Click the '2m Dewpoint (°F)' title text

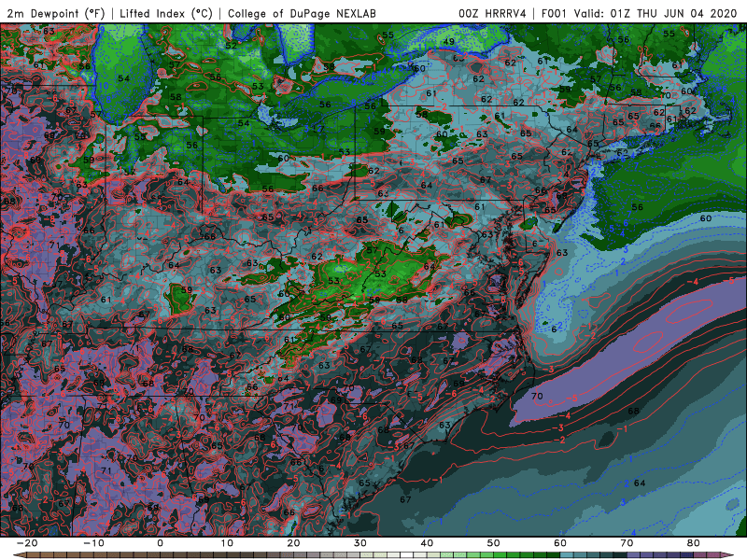pos(56,13)
